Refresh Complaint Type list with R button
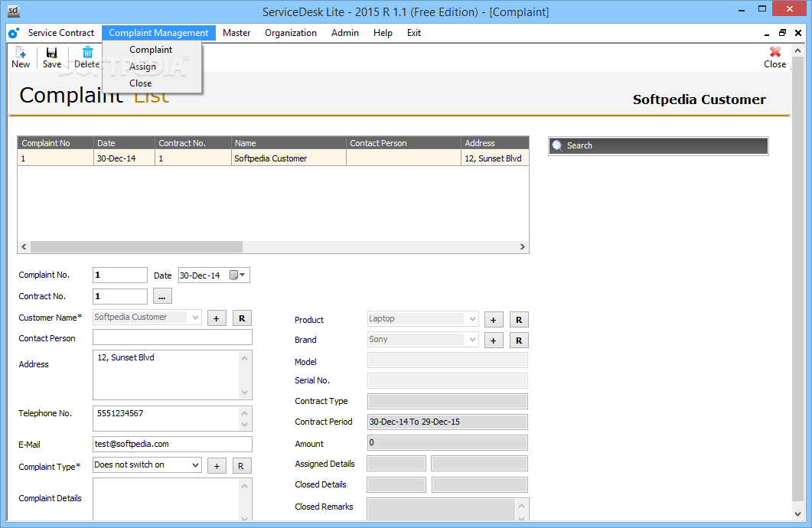This screenshot has height=528, width=812. [x=242, y=466]
